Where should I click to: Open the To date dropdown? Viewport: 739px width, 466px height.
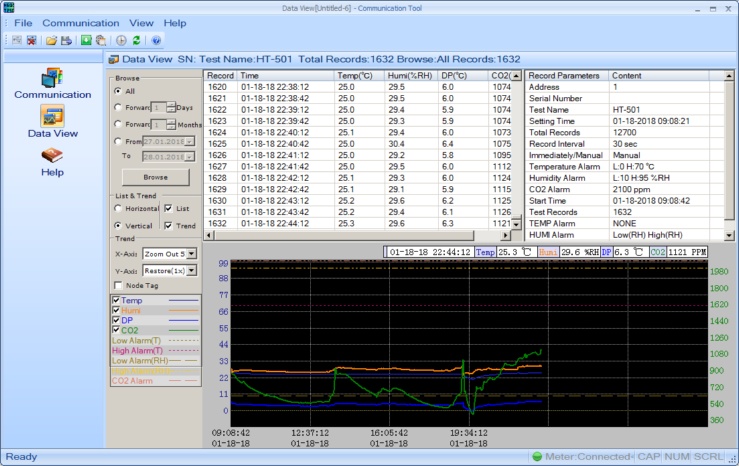coord(189,157)
